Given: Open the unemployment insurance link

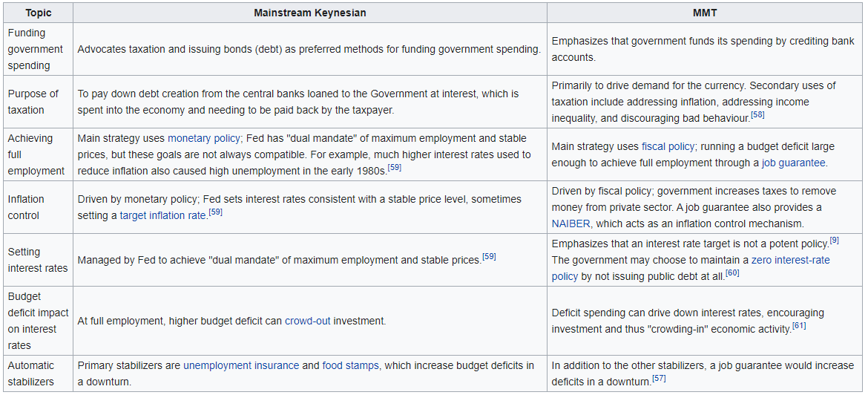Looking at the screenshot, I should 241,365.
